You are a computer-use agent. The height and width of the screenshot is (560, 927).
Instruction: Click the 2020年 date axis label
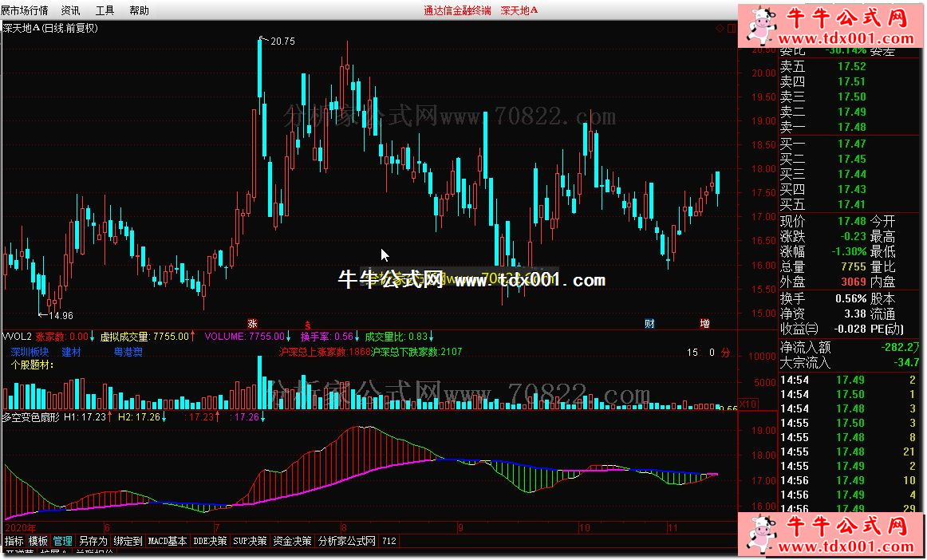point(21,528)
